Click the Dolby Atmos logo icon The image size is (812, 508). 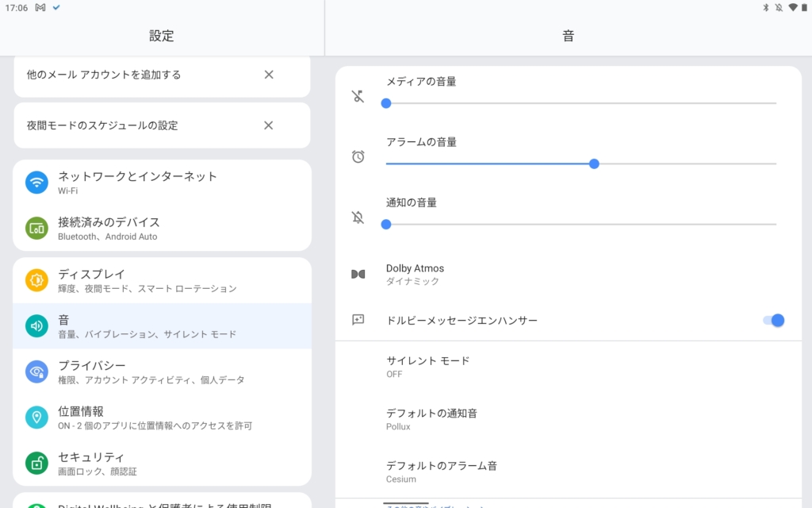pyautogui.click(x=358, y=274)
